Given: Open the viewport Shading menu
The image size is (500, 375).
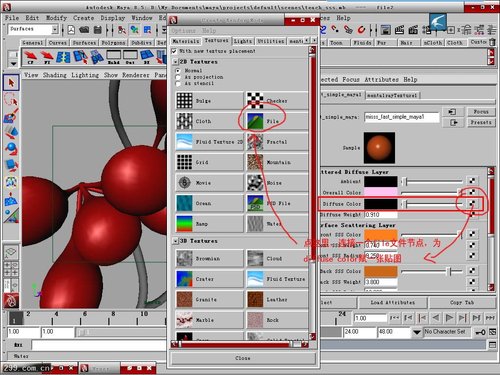Looking at the screenshot, I should (x=55, y=75).
